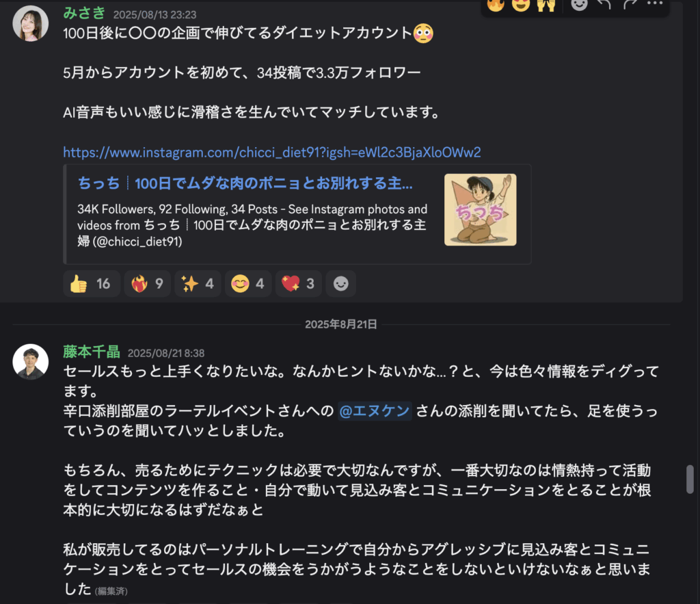Click the reply arrow icon in hover toolbar
700x604 pixels.
tap(604, 5)
